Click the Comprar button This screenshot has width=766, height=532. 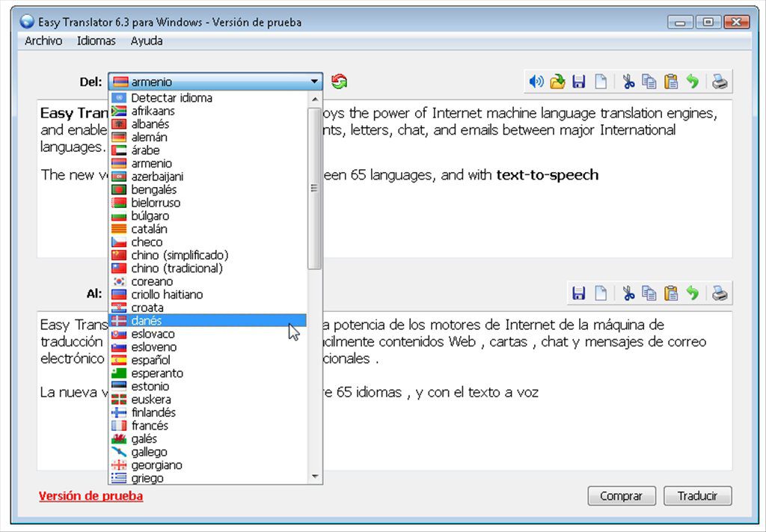pos(622,496)
